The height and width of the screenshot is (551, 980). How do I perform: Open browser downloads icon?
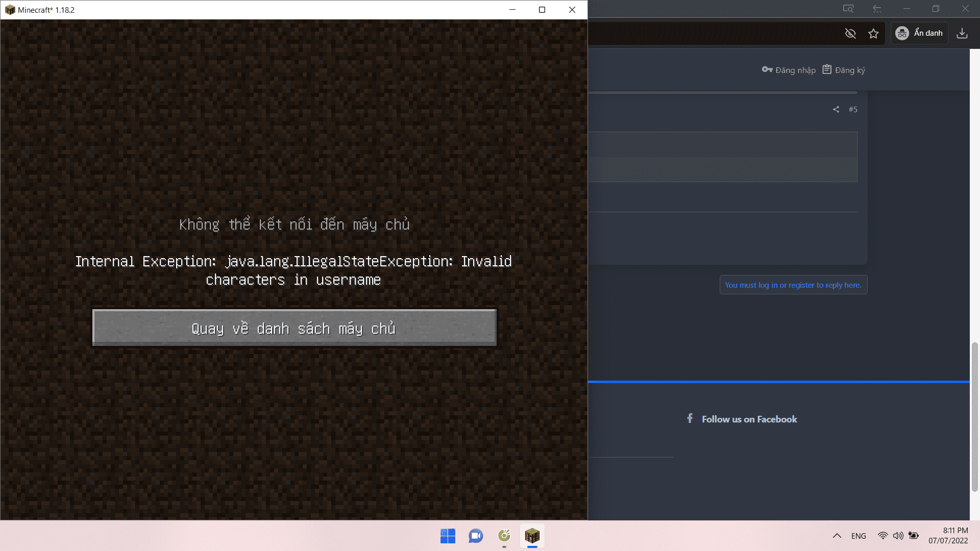click(x=962, y=34)
